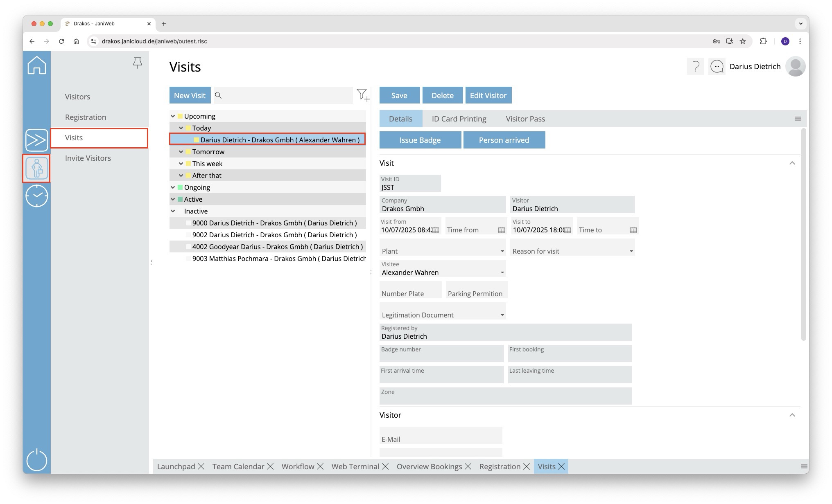Collapse the Upcoming tree group
The width and height of the screenshot is (832, 504).
pos(173,116)
